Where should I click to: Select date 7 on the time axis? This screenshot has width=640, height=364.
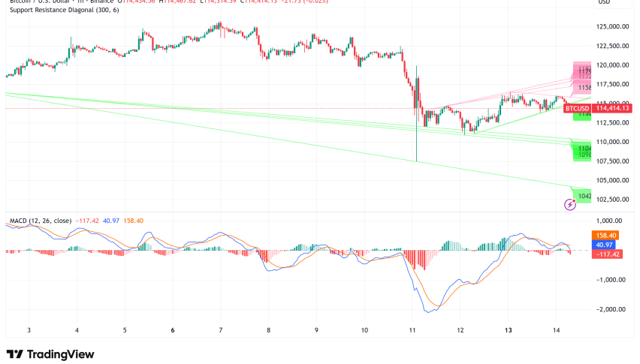pos(220,330)
